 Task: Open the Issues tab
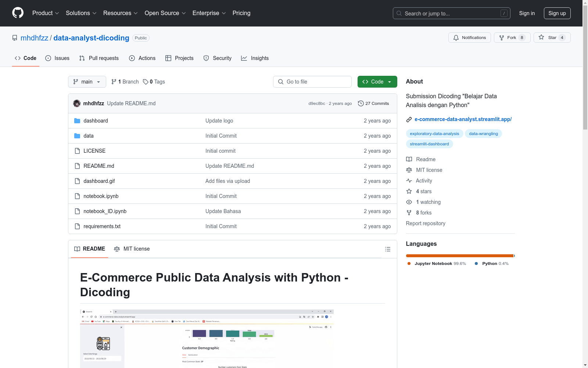[57, 58]
